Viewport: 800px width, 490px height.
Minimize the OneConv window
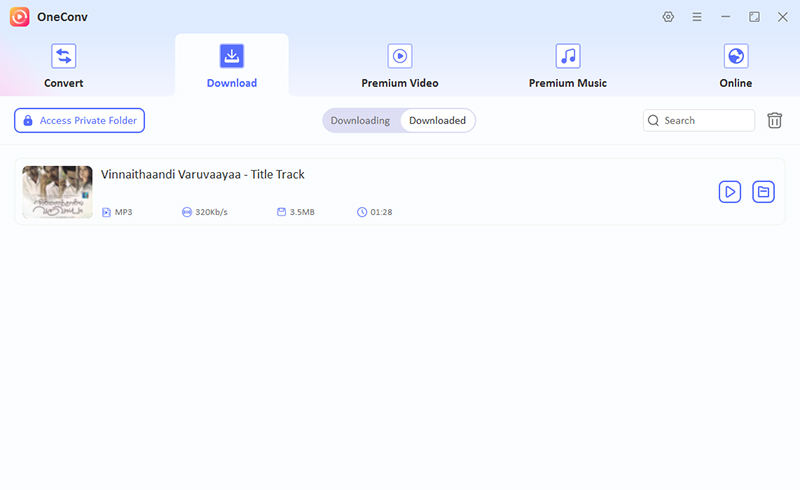[x=725, y=17]
